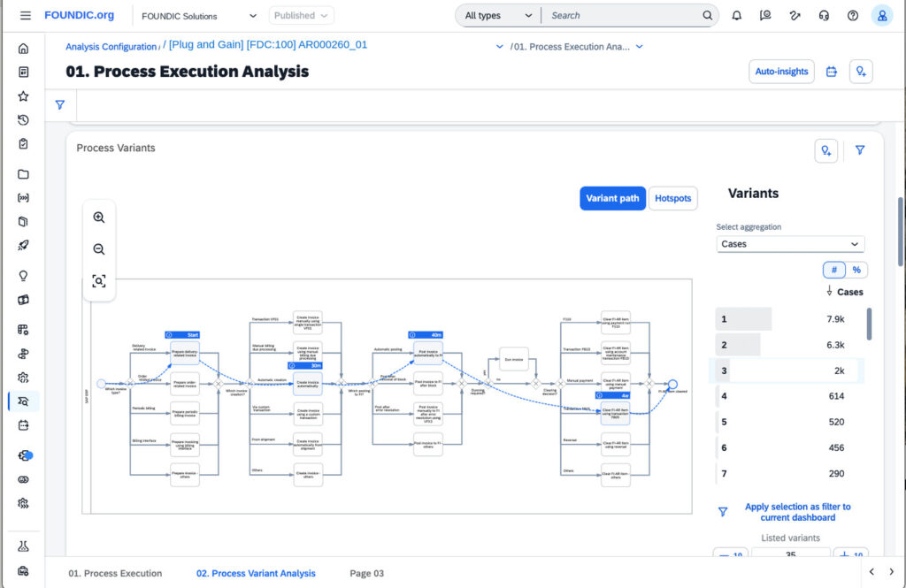Select variant 3 with 2k cases
This screenshot has width=906, height=588.
(788, 370)
